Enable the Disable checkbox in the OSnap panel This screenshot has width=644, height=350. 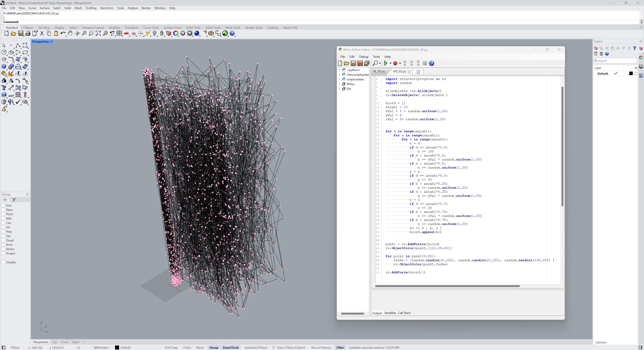4,262
